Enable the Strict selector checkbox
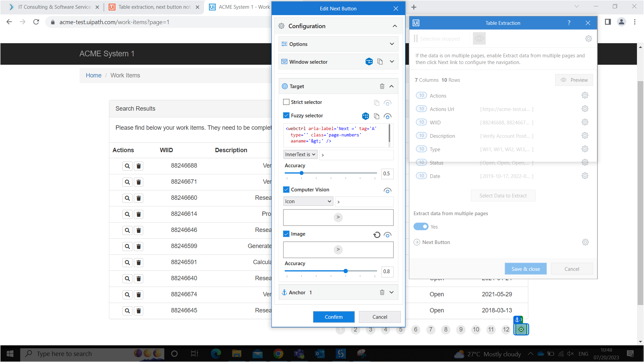The image size is (644, 362). [x=286, y=102]
